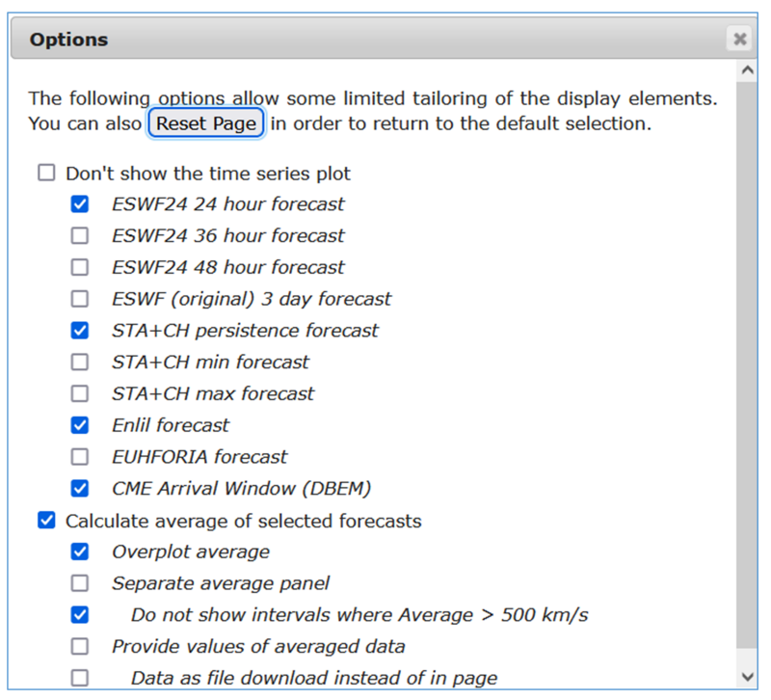Disable CME Arrival Window (DBEM)
771x700 pixels.
(x=80, y=488)
